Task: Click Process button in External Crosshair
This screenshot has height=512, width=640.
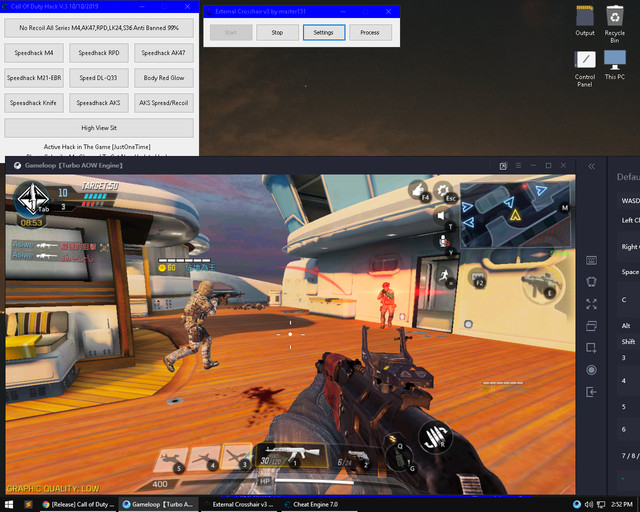Action: point(370,32)
